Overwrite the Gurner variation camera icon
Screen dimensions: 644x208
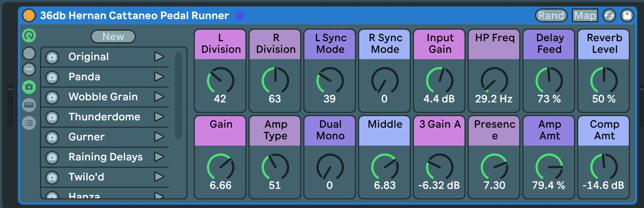52,137
